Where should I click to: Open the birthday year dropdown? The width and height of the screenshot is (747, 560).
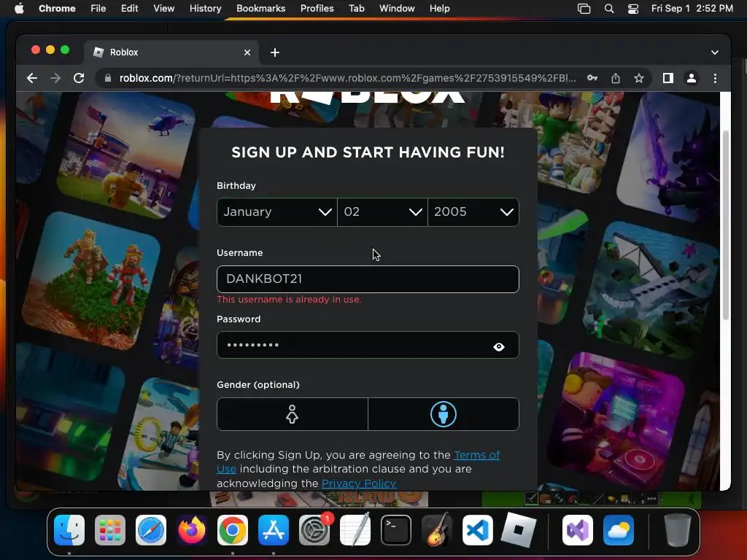click(x=473, y=212)
